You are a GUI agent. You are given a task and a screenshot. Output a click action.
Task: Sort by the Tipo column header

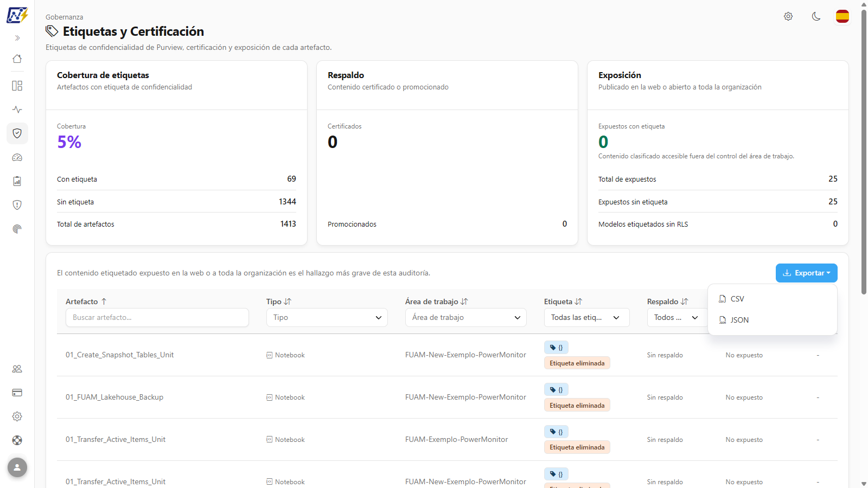click(x=279, y=301)
